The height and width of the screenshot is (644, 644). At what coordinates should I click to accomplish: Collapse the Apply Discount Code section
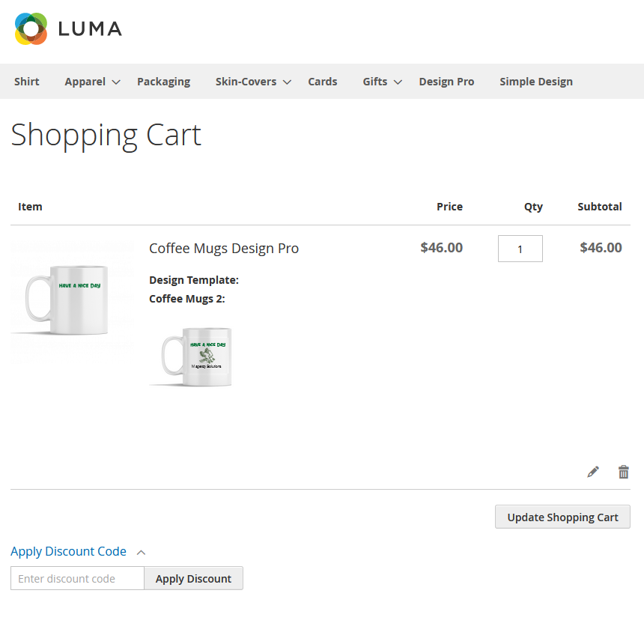141,552
